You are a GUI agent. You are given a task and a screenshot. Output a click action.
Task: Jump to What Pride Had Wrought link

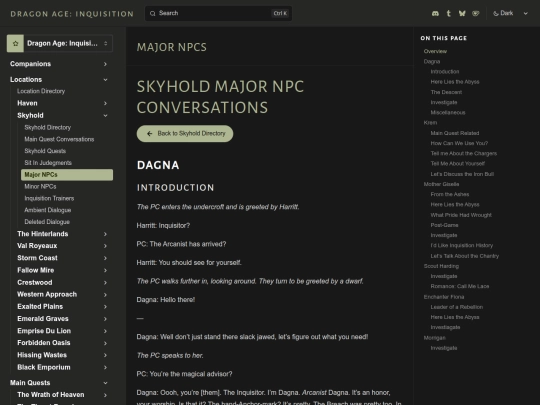click(x=461, y=215)
